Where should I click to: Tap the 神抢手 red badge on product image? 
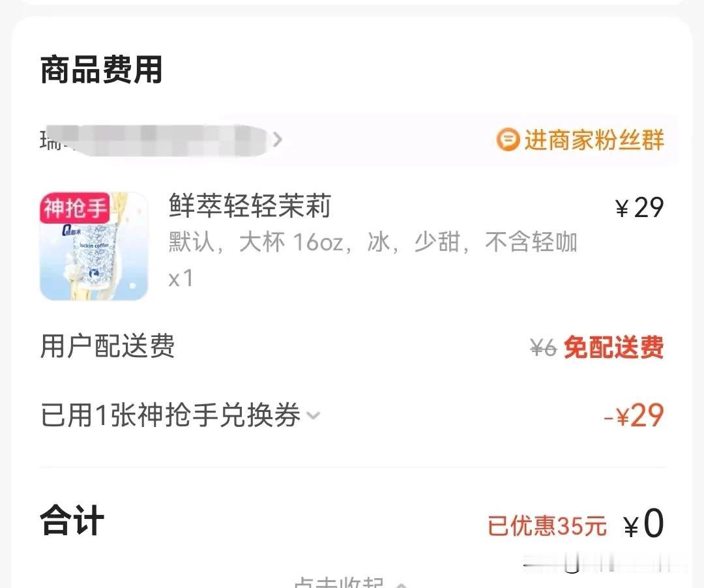tap(75, 207)
